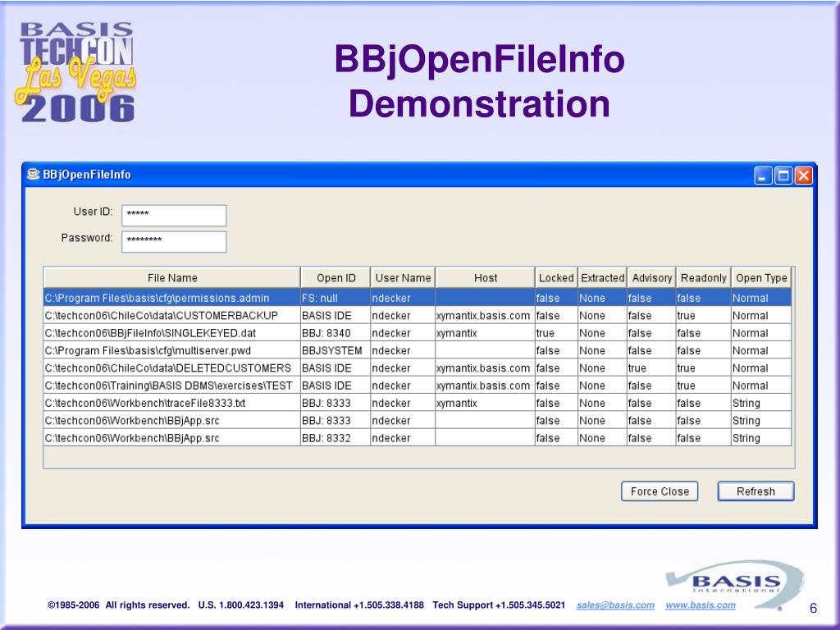The height and width of the screenshot is (630, 840).
Task: Select BBjApp.src row with BBJ: 8332
Action: 418,438
